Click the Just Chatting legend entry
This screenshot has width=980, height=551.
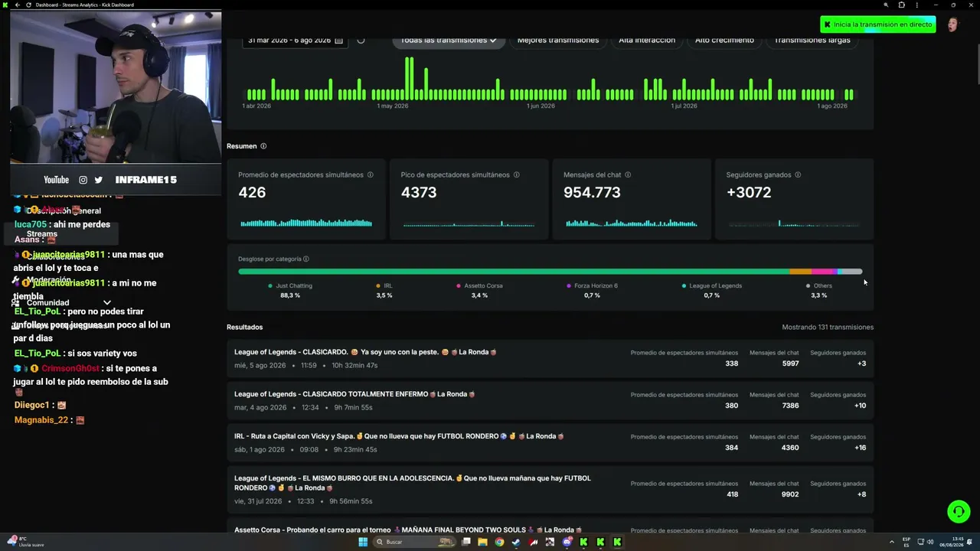(290, 290)
